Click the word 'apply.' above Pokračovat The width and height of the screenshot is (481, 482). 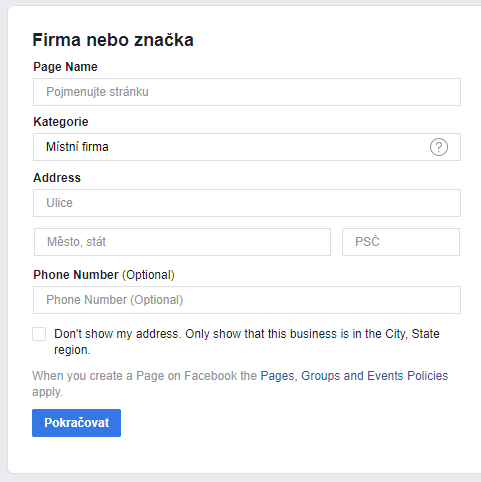pyautogui.click(x=47, y=392)
